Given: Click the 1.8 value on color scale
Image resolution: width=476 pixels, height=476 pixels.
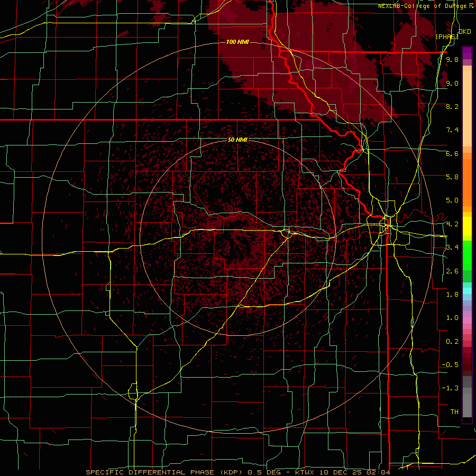Looking at the screenshot, I should [452, 295].
